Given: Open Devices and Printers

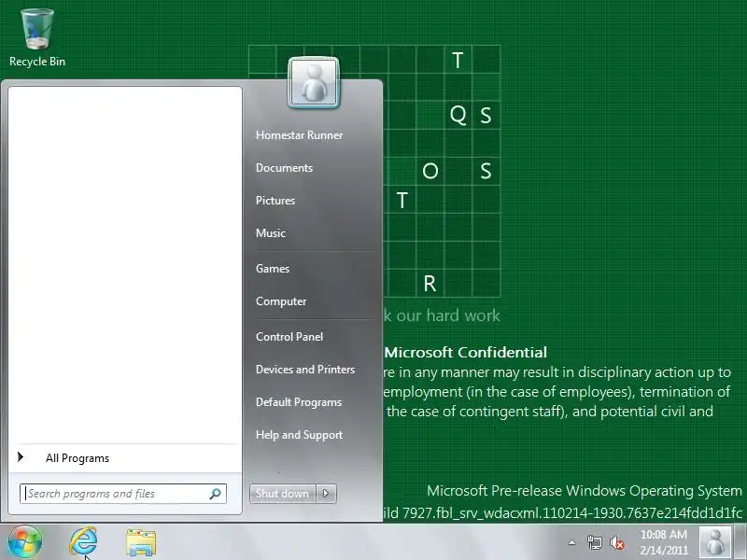Looking at the screenshot, I should coord(305,370).
